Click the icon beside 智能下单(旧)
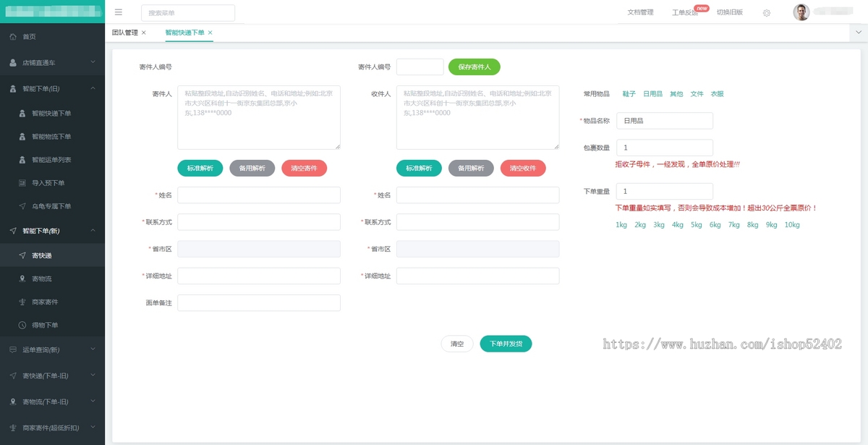 [x=13, y=89]
